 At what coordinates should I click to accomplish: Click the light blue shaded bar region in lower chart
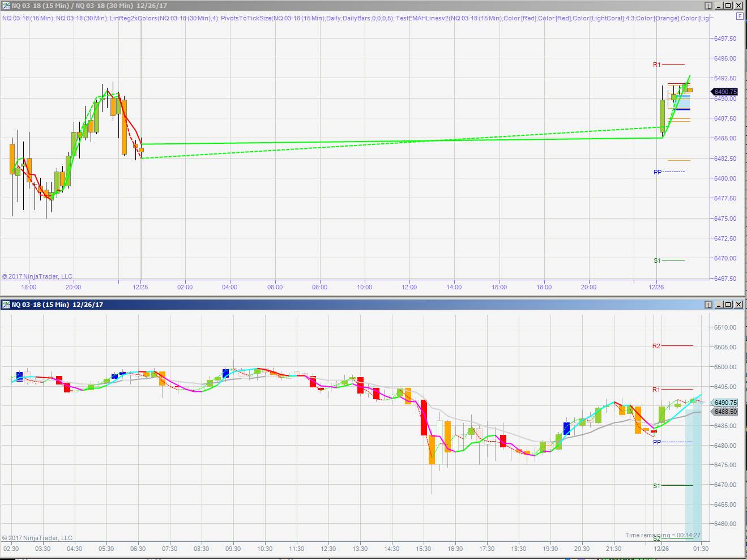pyautogui.click(x=693, y=470)
